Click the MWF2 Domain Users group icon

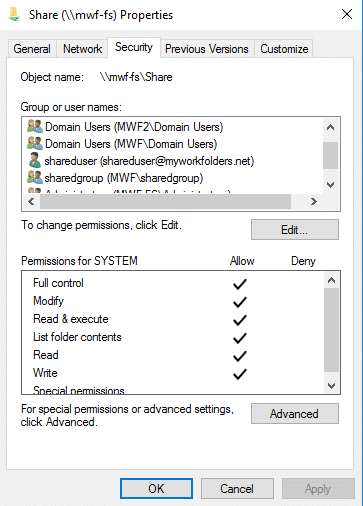pyautogui.click(x=35, y=127)
